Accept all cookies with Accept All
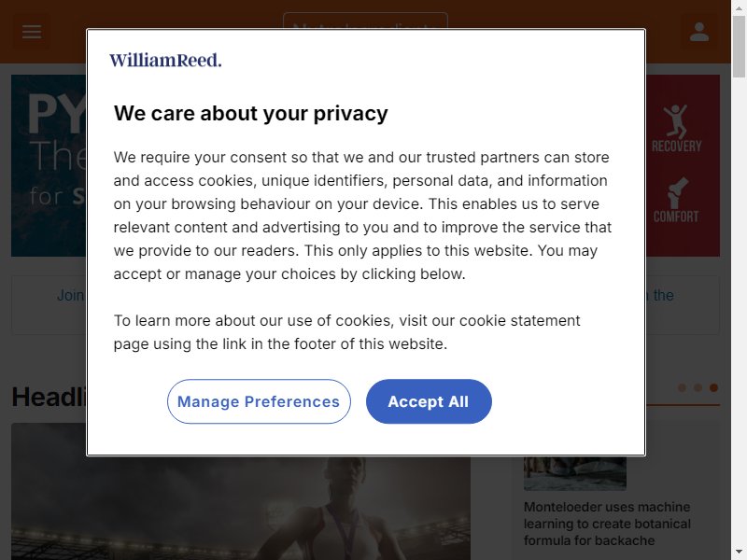The height and width of the screenshot is (560, 747). [x=429, y=401]
